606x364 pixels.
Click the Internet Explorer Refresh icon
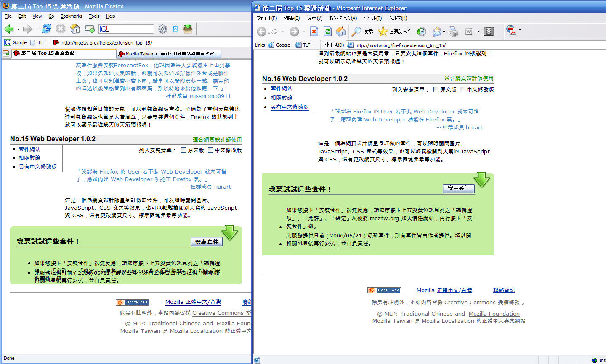[x=327, y=32]
